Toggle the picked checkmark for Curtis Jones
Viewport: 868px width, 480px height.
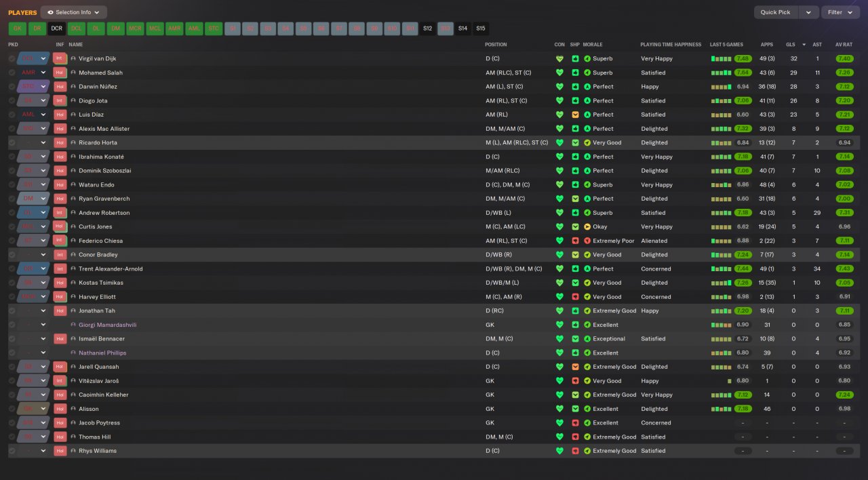pos(12,226)
